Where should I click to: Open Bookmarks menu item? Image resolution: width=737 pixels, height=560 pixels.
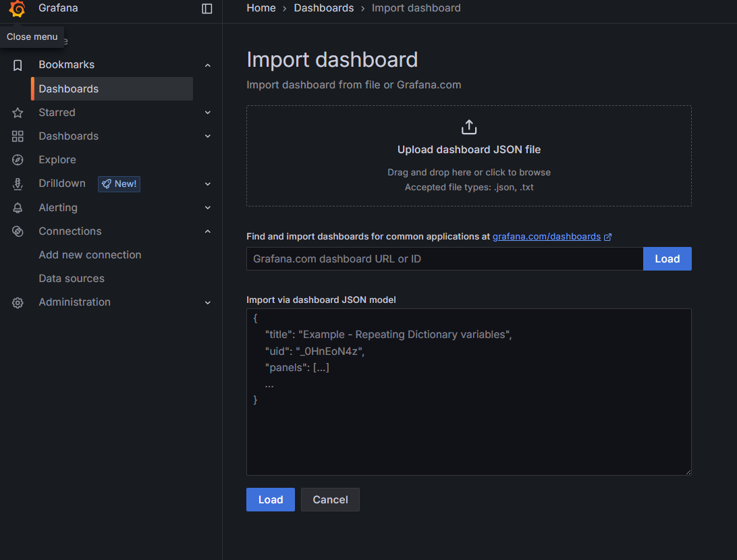(x=66, y=65)
